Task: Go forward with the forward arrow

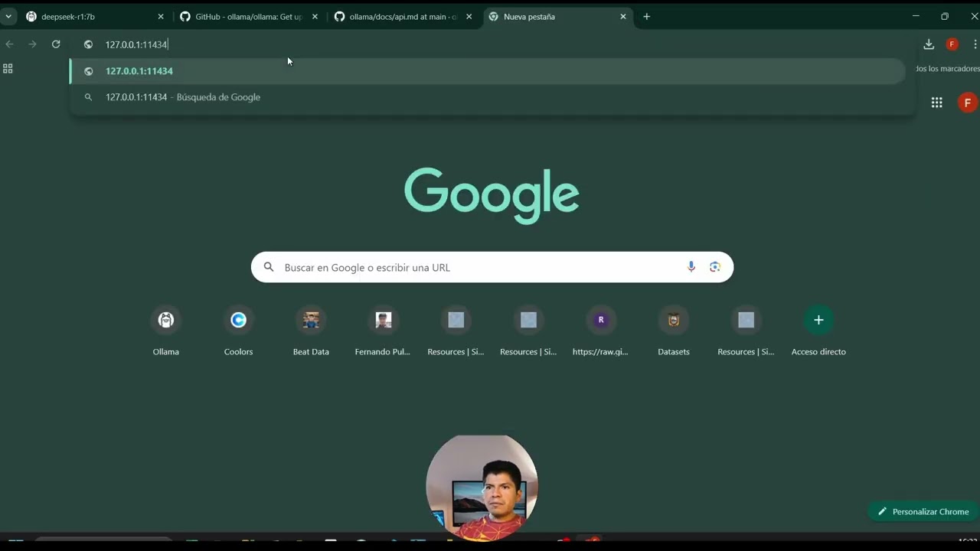Action: click(32, 44)
